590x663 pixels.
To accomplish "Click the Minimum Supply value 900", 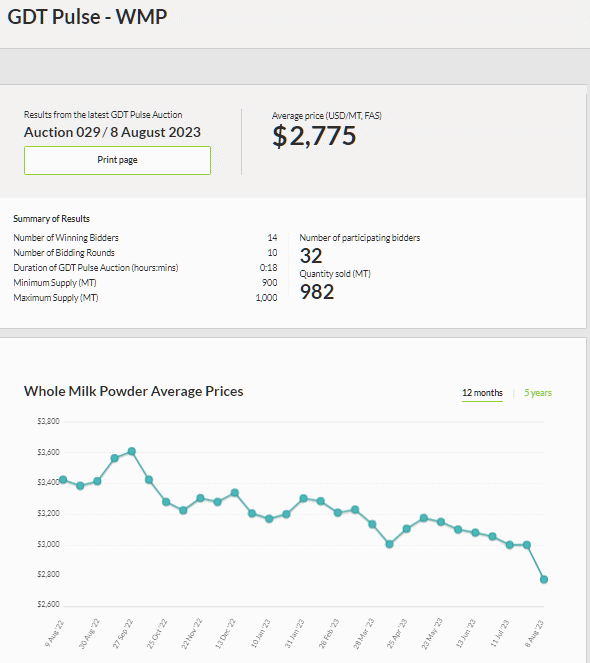I will coord(269,282).
